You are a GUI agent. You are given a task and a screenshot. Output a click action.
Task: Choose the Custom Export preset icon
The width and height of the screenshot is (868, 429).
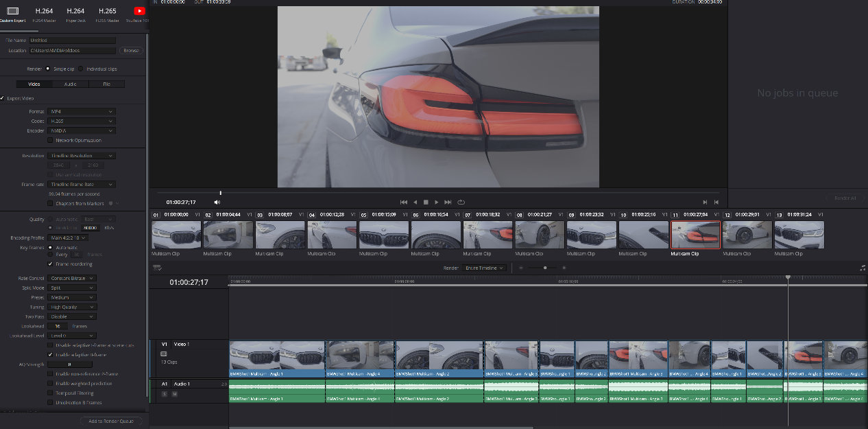coord(12,11)
